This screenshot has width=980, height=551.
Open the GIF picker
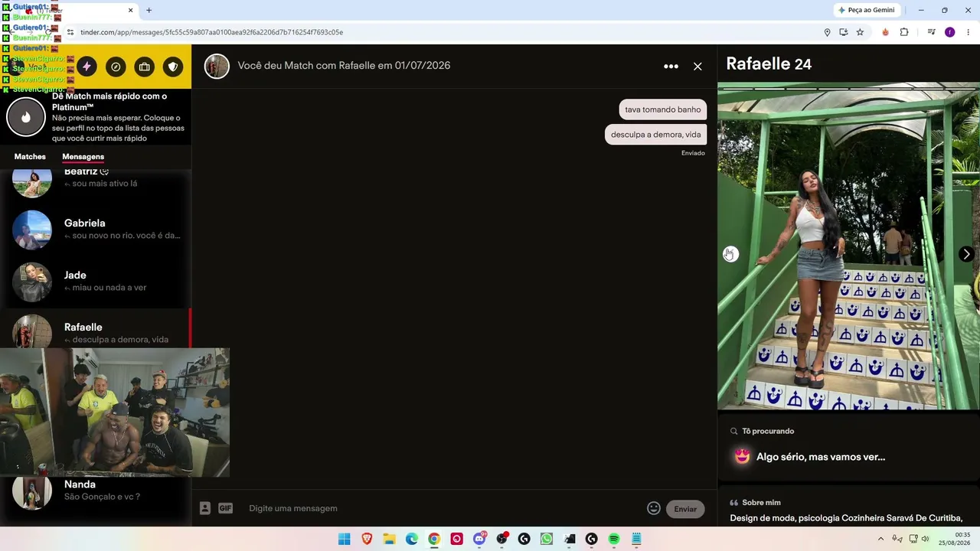pos(225,508)
